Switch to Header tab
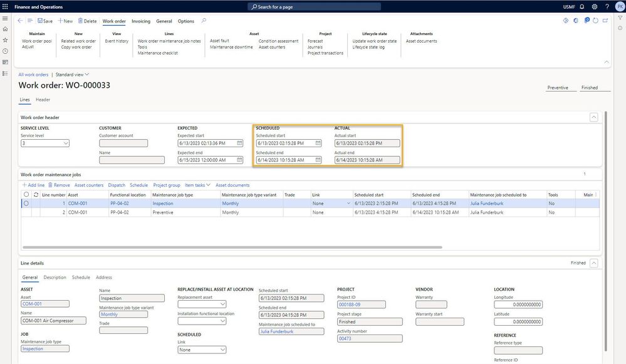This screenshot has height=364, width=626. coord(43,100)
